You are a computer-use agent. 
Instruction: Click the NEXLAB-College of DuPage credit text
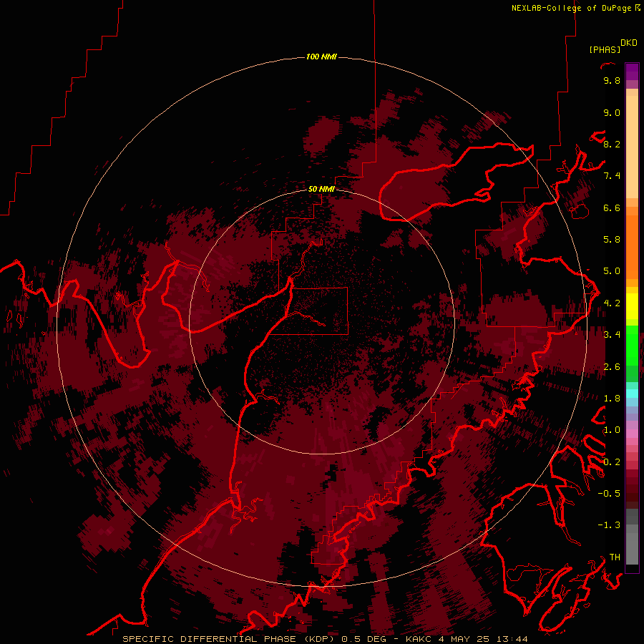(x=572, y=8)
